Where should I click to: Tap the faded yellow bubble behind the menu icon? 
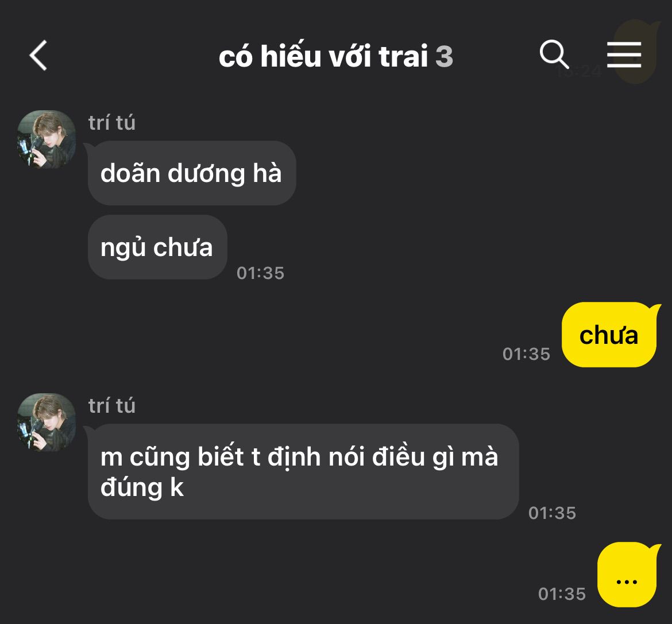[637, 51]
